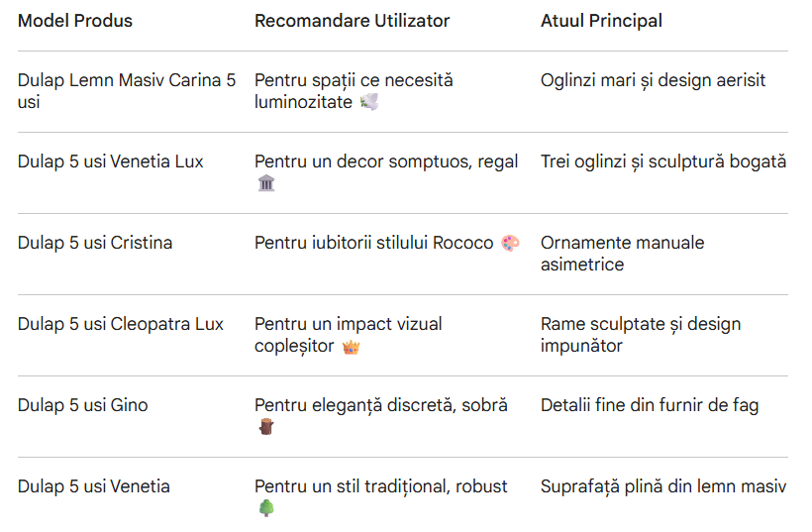Image resolution: width=812 pixels, height=532 pixels.
Task: Click the crown emoji after "copleșitor"
Action: coord(351,346)
